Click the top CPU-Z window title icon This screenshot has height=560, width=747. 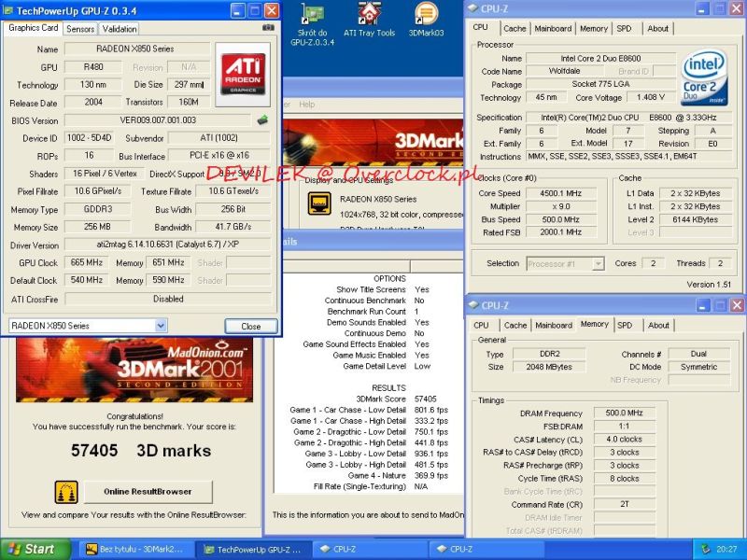pyautogui.click(x=472, y=8)
